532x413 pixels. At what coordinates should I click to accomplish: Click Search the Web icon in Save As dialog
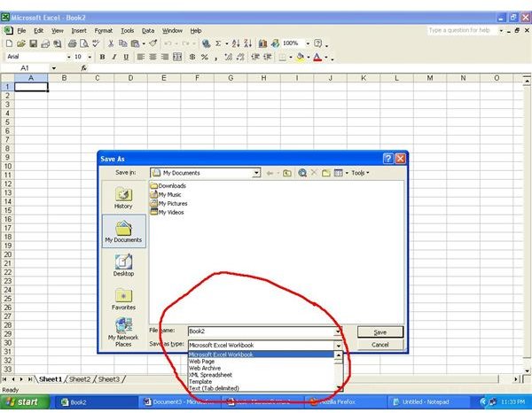click(x=302, y=173)
